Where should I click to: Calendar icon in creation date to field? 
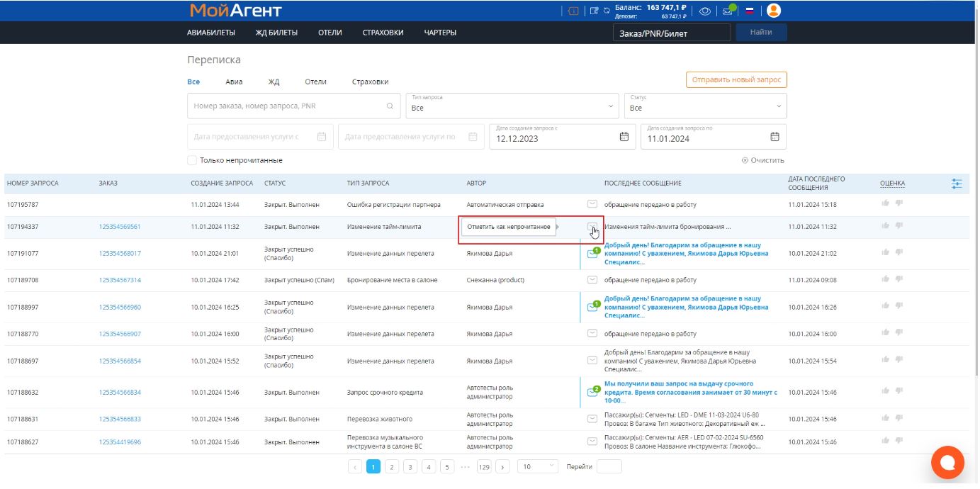(775, 137)
